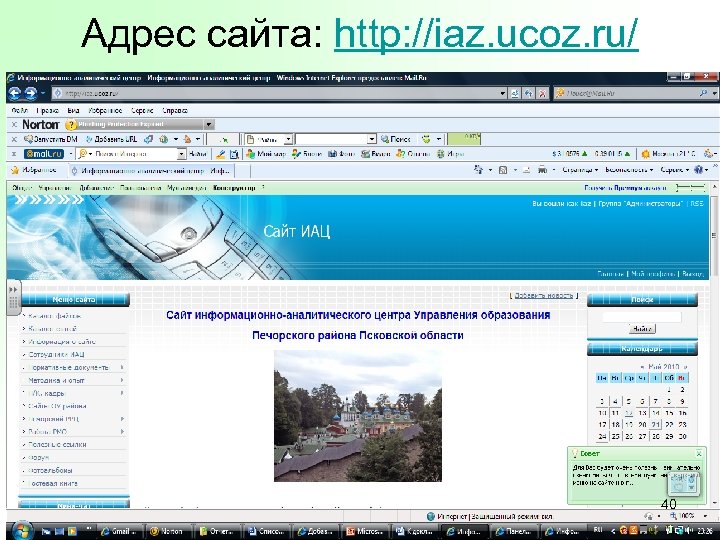Open the address bar dropdown arrow
720x540 pixels.
(503, 94)
